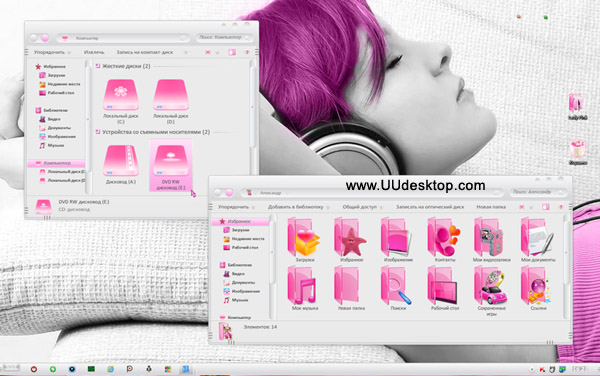
Task: Open the Сохраненные игры folder icon
Action: [x=491, y=285]
